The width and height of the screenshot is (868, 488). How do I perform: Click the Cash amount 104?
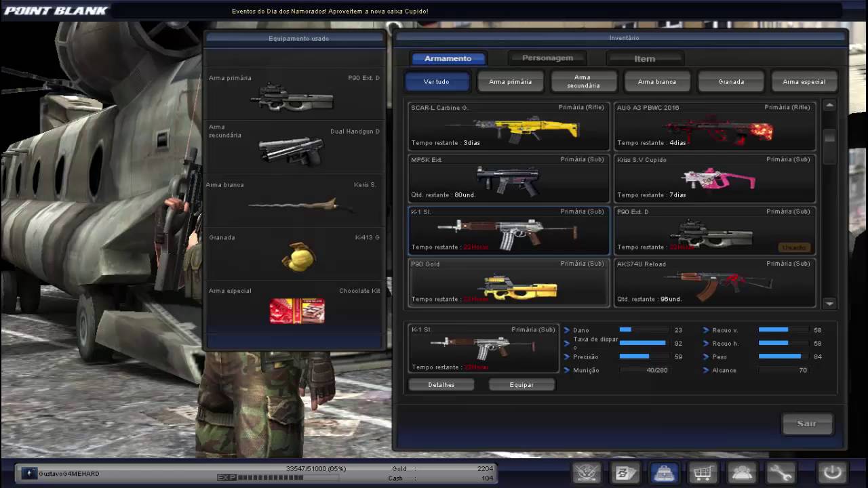pos(487,479)
